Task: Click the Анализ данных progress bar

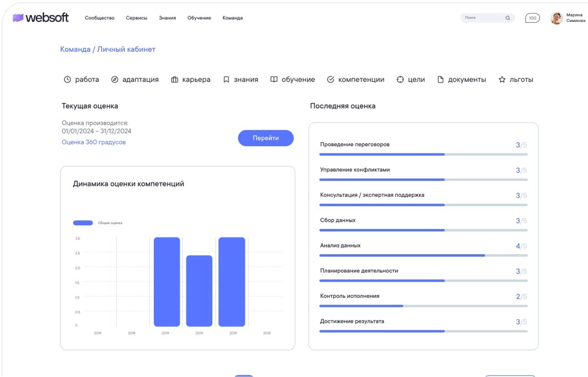Action: [423, 255]
